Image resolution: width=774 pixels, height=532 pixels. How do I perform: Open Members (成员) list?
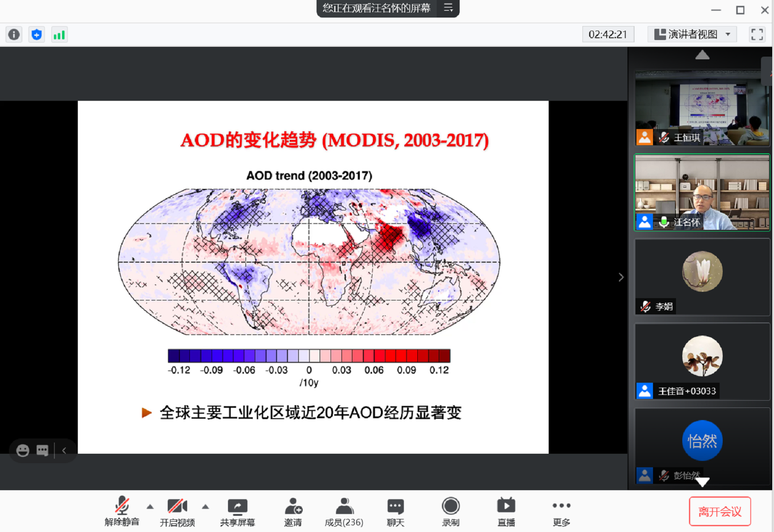(344, 512)
